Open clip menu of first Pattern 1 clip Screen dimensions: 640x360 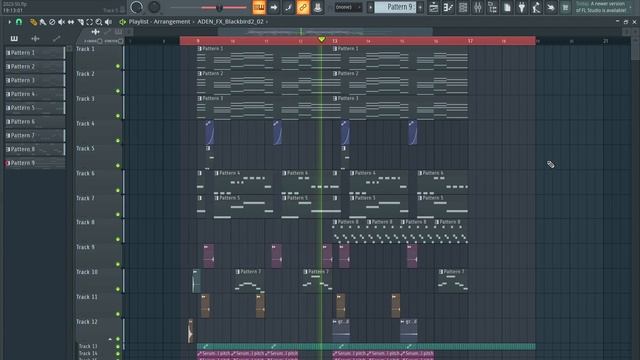200,49
